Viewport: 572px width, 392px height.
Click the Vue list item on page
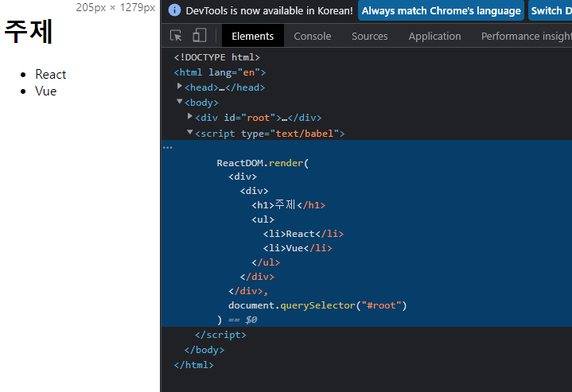pyautogui.click(x=45, y=91)
